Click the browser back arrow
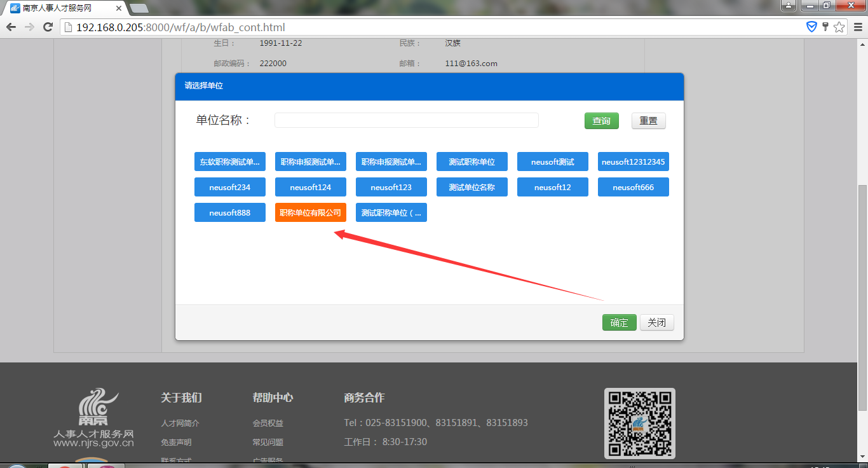Screen dimensions: 868x468 [x=11, y=27]
